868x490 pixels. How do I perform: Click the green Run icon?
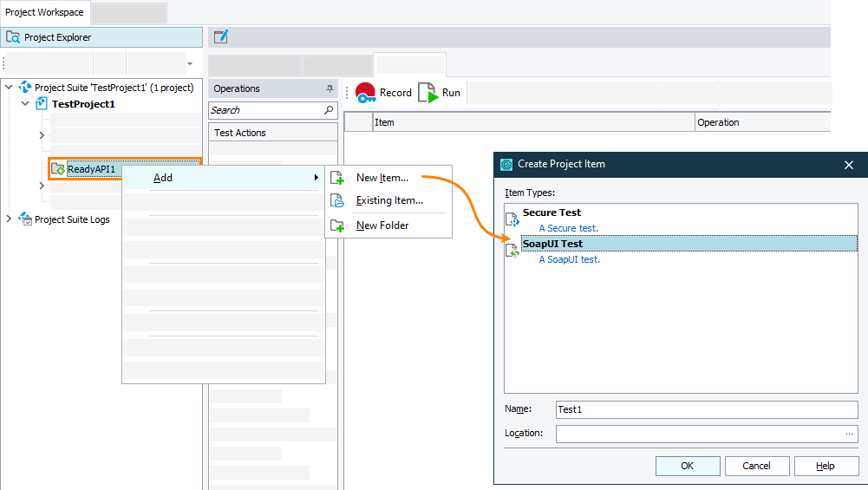(x=428, y=93)
